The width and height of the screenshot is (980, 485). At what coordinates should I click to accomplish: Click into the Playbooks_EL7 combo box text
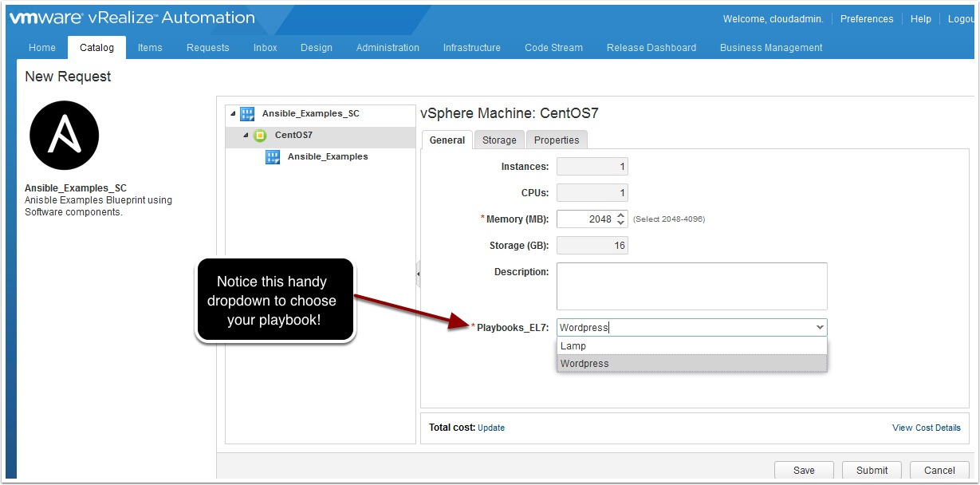tap(685, 327)
